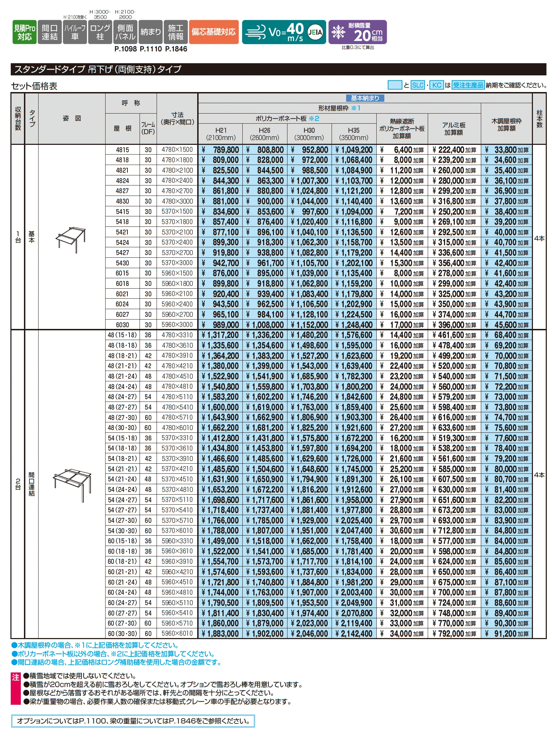This screenshot has height=736, width=560.
Task: Click roof code 5421 in the table
Action: coord(122,232)
